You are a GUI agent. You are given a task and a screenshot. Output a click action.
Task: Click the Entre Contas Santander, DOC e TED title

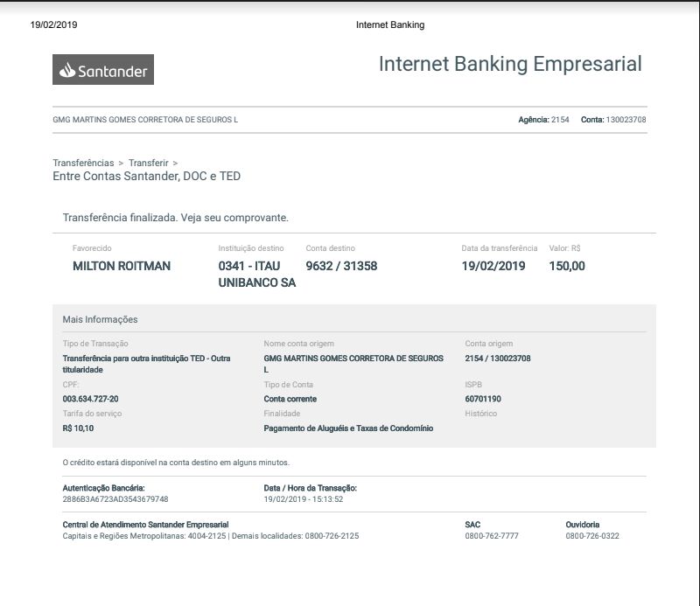[146, 176]
